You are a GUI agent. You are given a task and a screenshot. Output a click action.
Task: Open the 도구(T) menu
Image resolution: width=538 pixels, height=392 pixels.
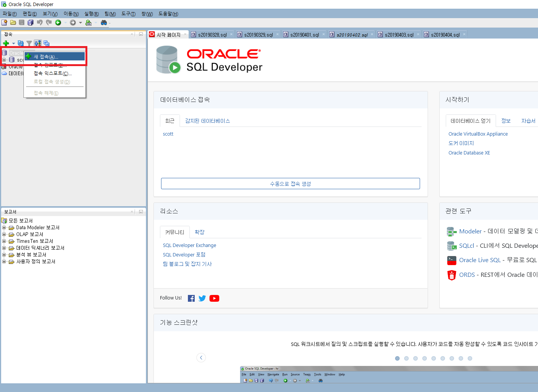pyautogui.click(x=129, y=14)
